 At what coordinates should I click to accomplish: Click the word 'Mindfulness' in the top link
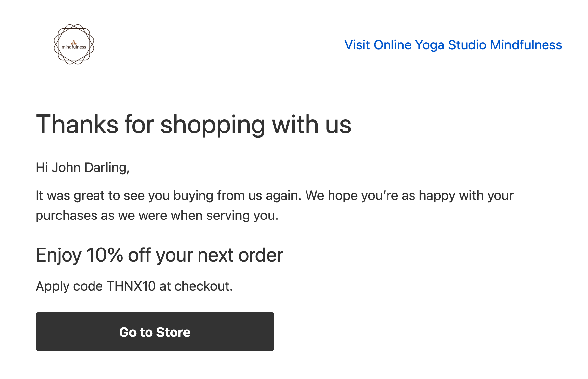point(526,45)
